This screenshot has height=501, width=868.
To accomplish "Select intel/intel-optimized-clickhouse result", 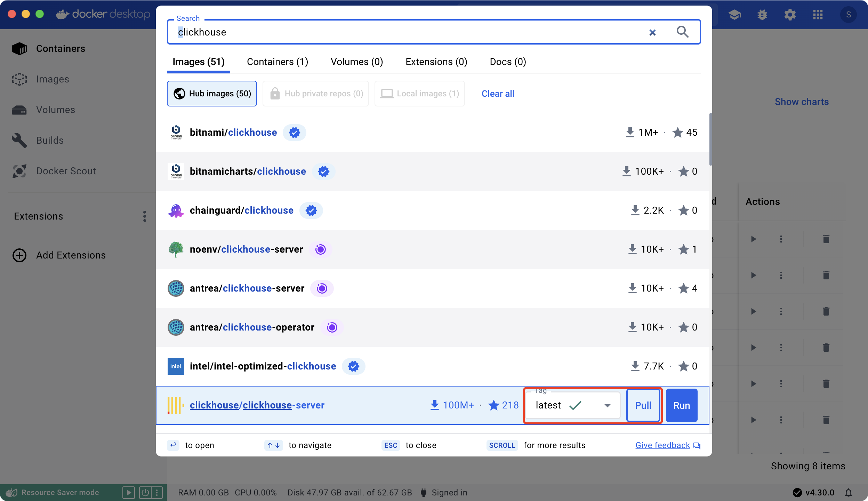I will click(433, 366).
